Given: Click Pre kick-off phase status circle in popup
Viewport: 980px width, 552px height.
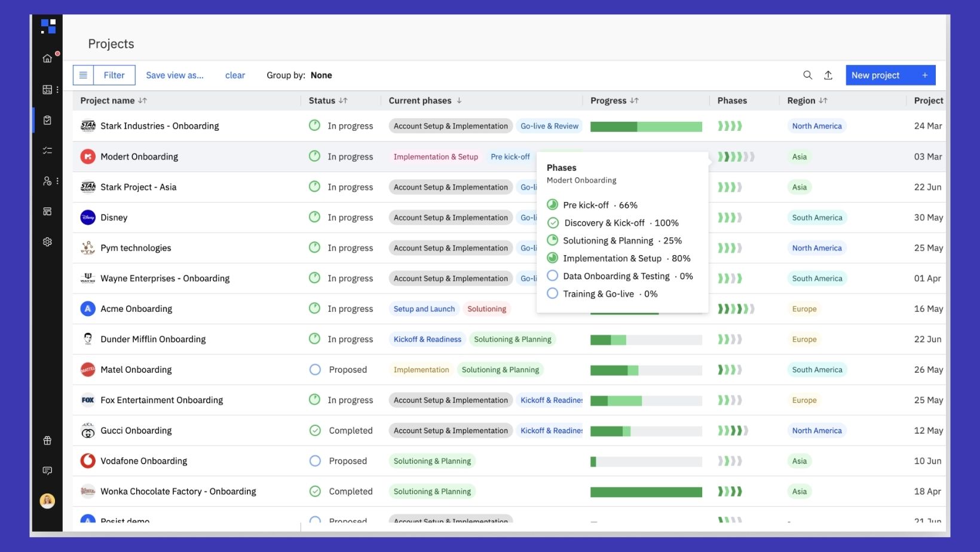Looking at the screenshot, I should click(553, 204).
